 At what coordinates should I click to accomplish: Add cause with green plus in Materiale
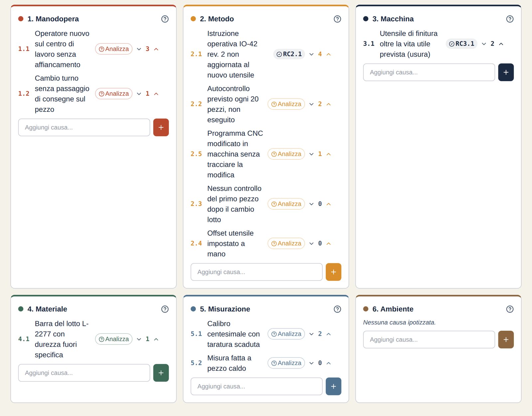point(161,373)
